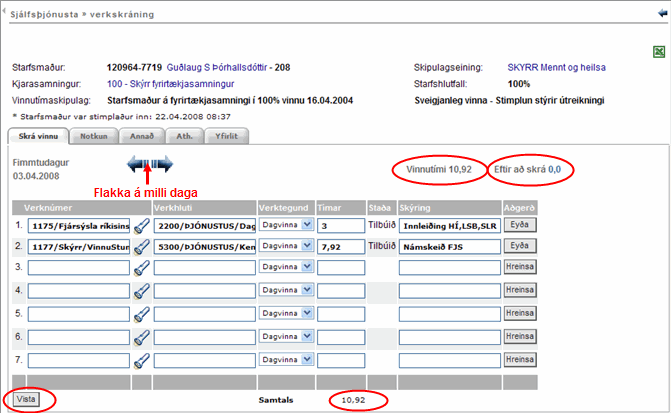Click empty Verkhluti field in row 4
Screen dimensions: 671x413
205,291
